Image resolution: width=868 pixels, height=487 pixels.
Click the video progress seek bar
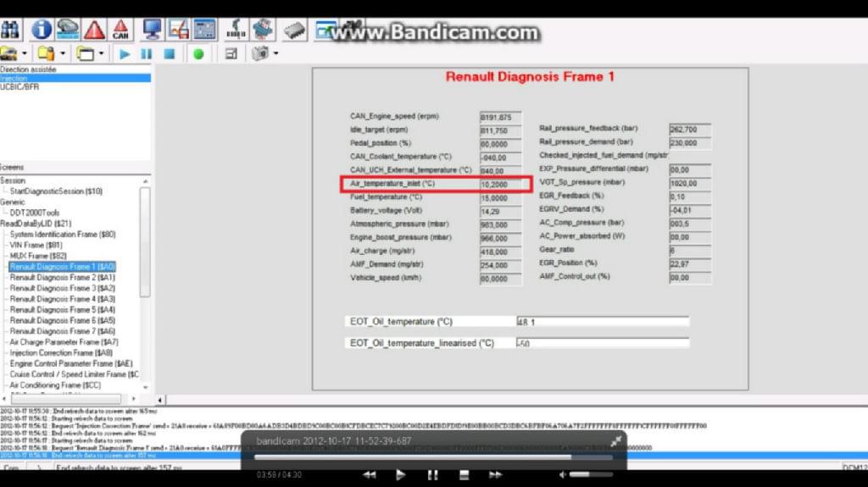(433, 457)
